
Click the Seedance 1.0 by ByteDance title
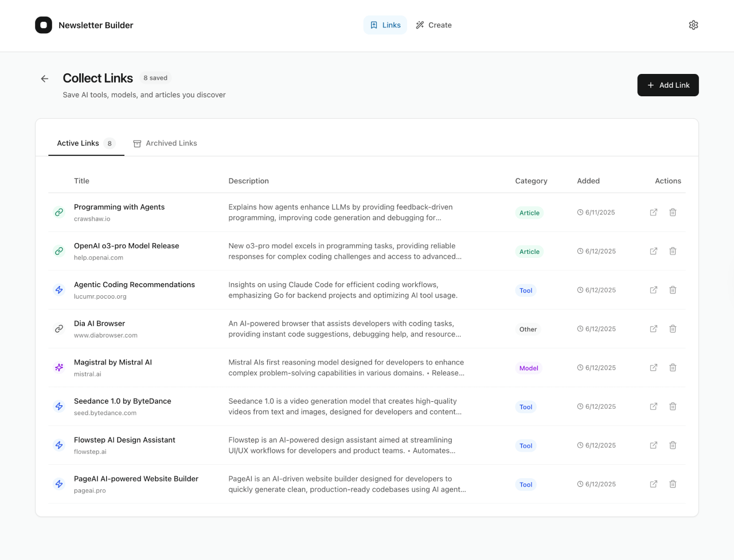123,401
